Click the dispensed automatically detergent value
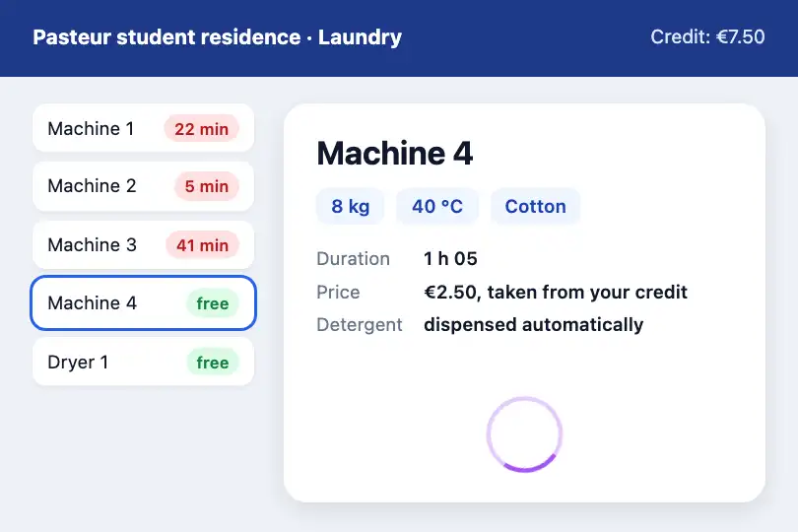The width and height of the screenshot is (798, 532). point(533,325)
